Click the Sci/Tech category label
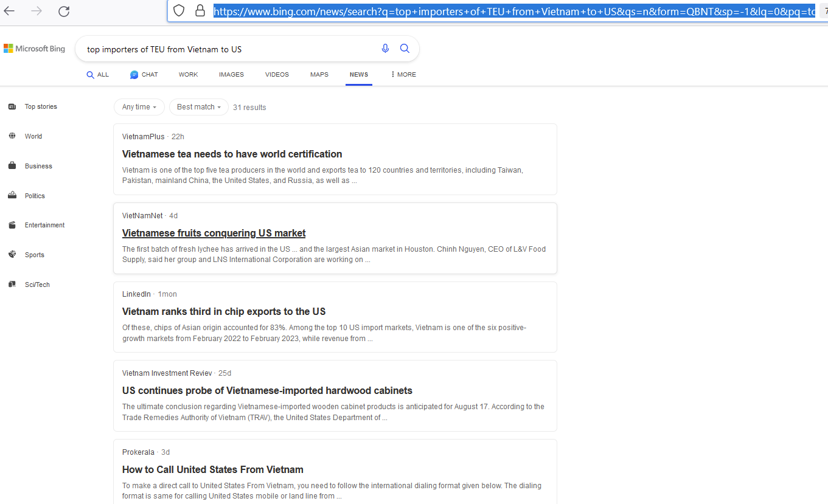Viewport: 828px width, 504px height. tap(37, 285)
